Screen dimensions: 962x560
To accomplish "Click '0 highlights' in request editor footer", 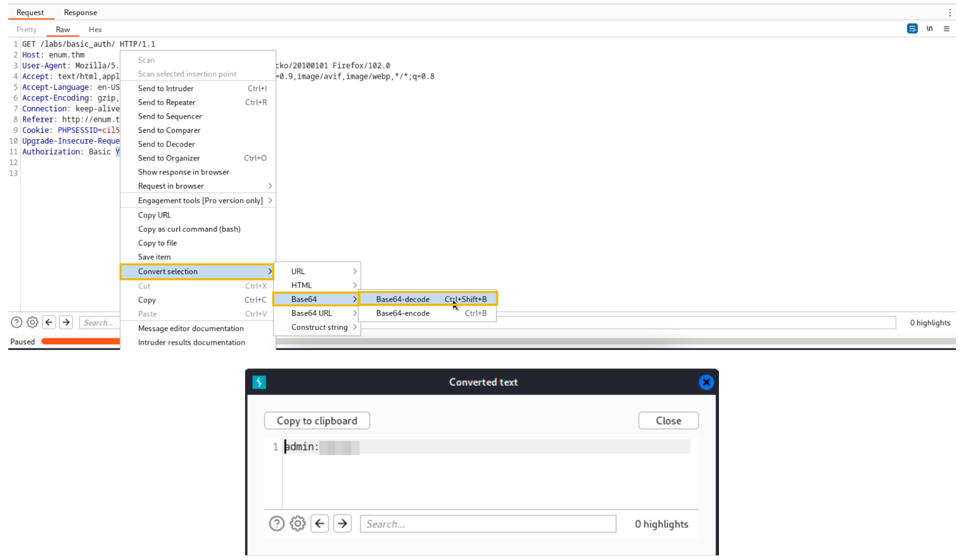I will pos(930,322).
